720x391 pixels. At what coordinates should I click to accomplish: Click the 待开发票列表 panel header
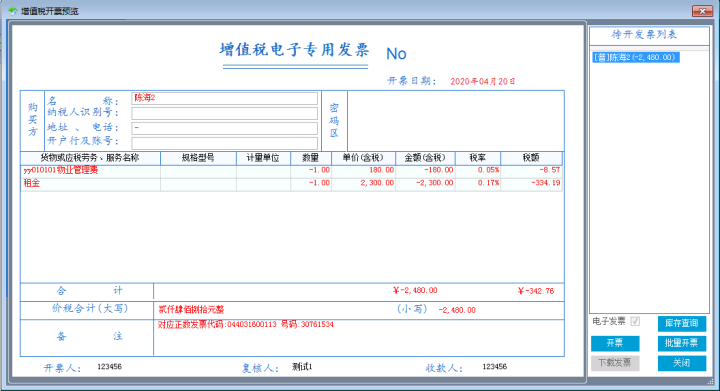[649, 35]
